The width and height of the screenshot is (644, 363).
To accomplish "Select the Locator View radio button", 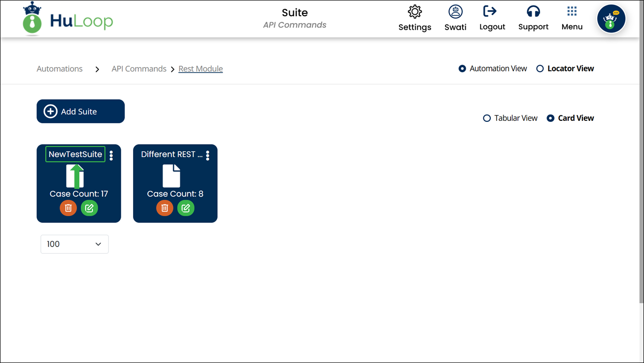I will pos(540,69).
